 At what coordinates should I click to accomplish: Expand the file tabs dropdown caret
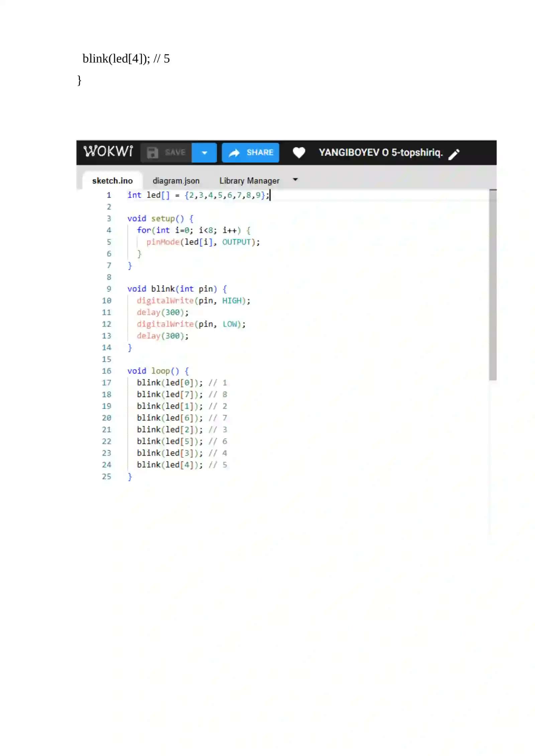point(295,179)
